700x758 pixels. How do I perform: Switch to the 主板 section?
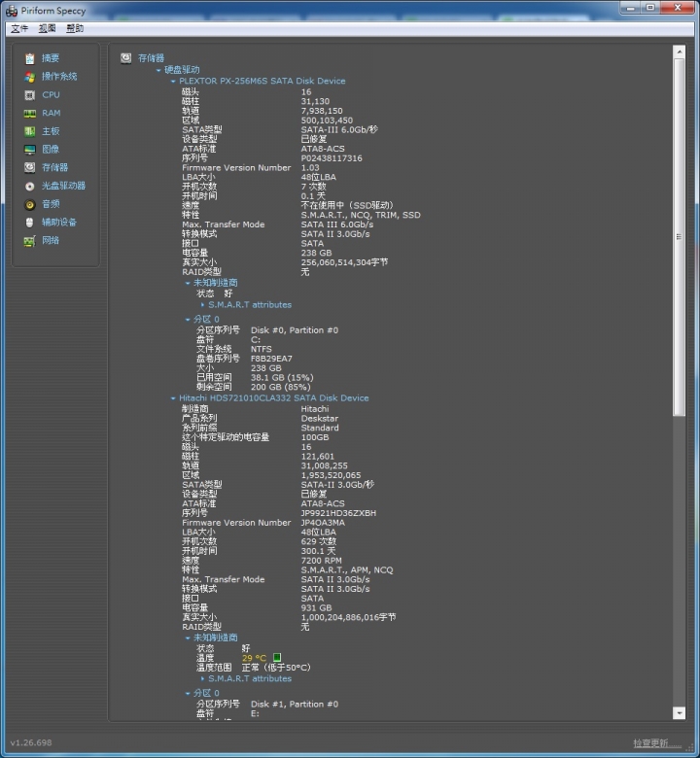click(x=51, y=131)
